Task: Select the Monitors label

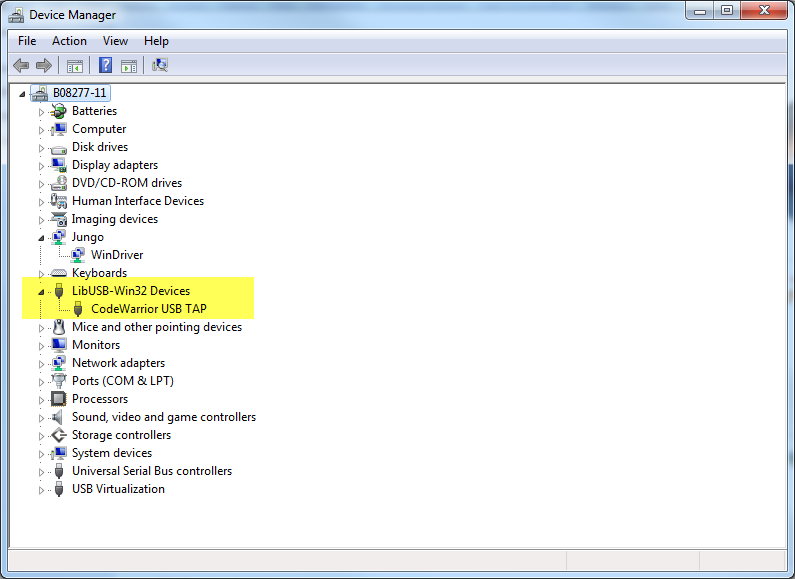Action: tap(96, 345)
